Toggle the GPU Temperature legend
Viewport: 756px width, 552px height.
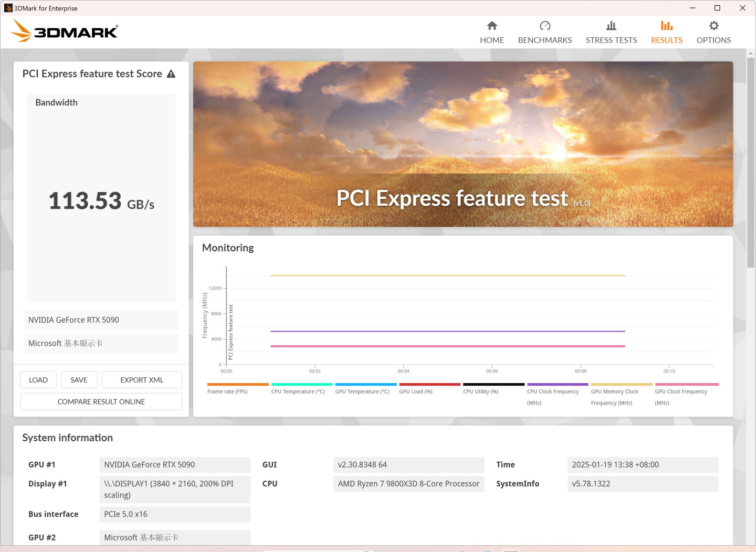click(365, 389)
